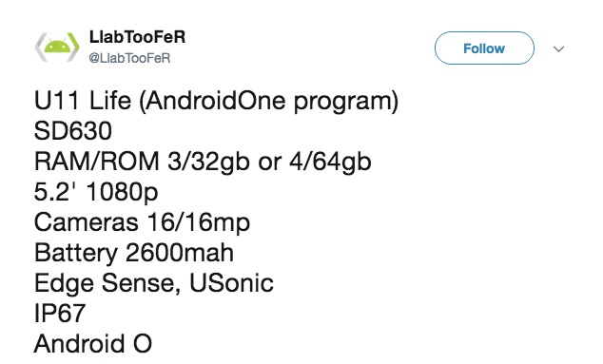Click the "USonic" word in tweet

(231, 283)
